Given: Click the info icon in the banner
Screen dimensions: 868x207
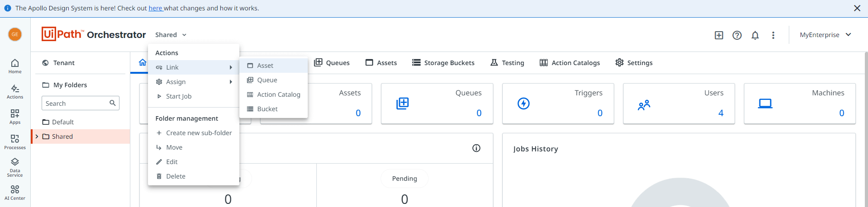Looking at the screenshot, I should [x=8, y=8].
